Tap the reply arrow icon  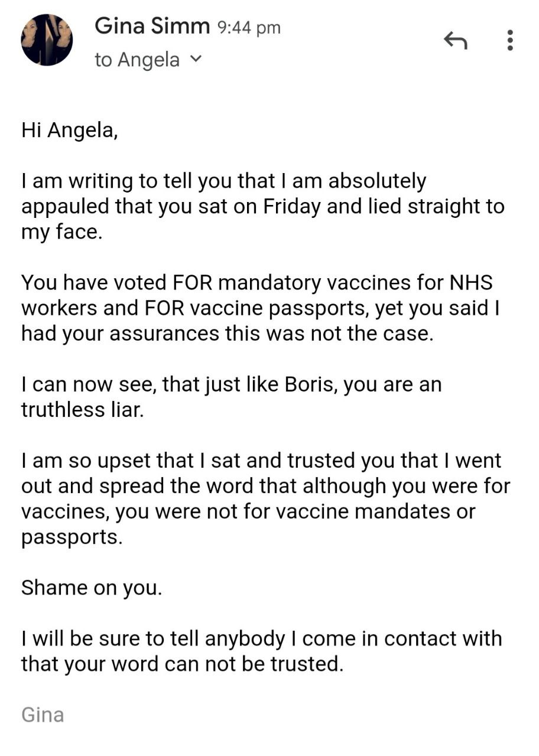click(x=456, y=41)
